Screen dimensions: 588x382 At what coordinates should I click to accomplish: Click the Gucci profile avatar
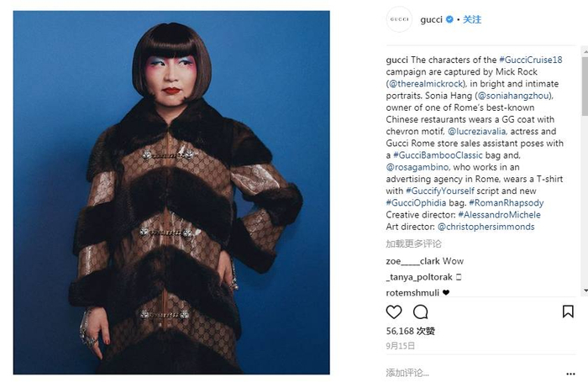(x=399, y=19)
